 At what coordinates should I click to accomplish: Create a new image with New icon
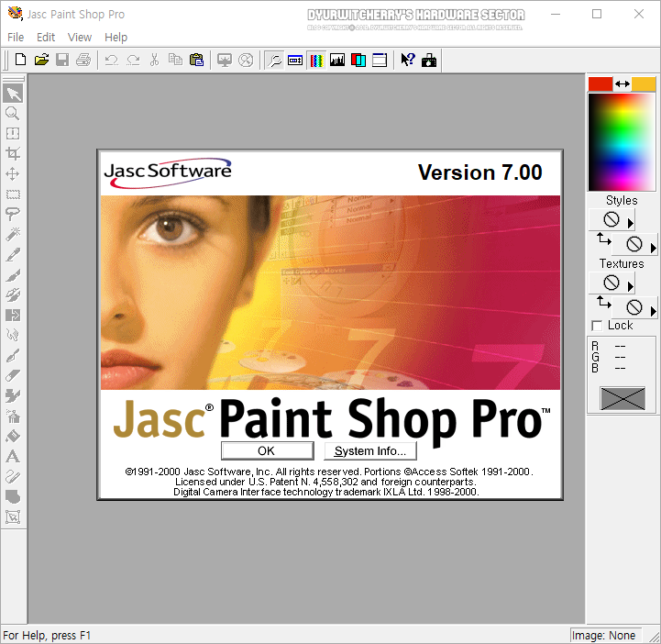pos(20,60)
